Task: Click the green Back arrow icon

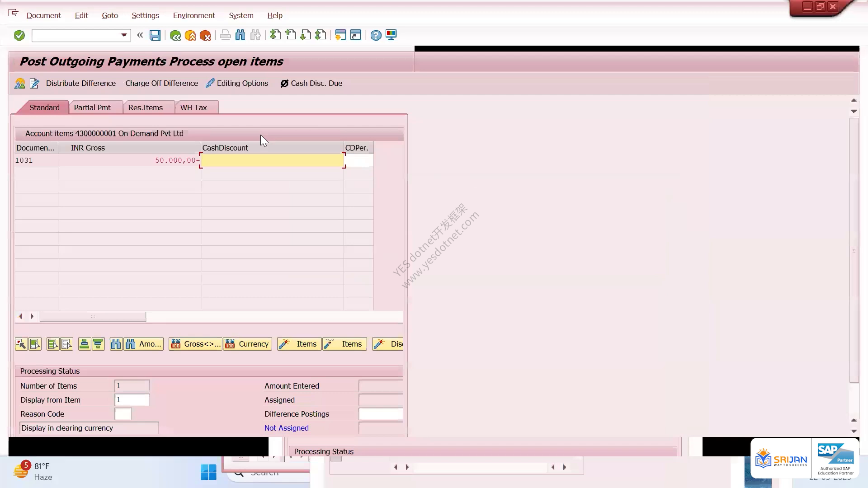Action: [x=175, y=35]
